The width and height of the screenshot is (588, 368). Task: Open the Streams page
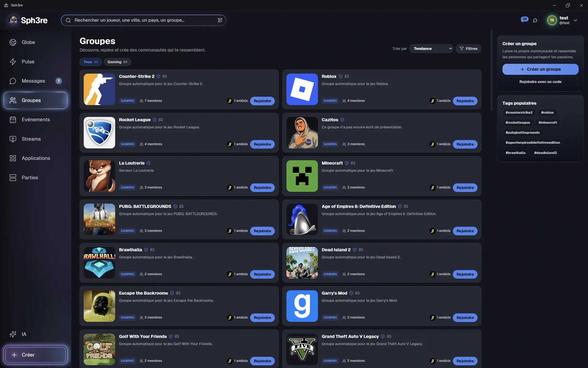click(x=35, y=139)
